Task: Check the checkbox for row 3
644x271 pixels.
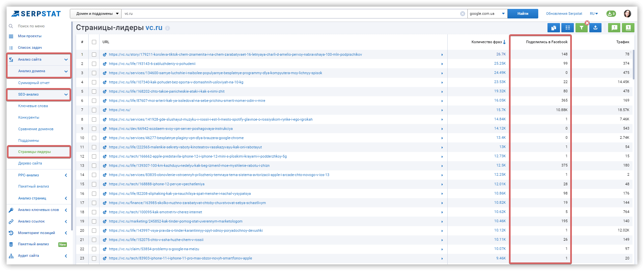Action: tap(94, 73)
